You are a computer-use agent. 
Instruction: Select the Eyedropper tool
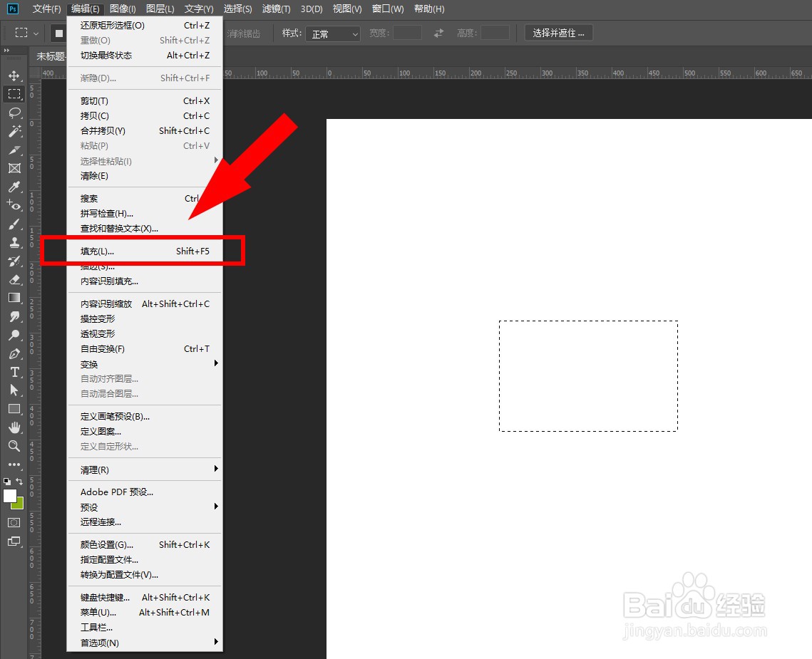click(x=14, y=187)
